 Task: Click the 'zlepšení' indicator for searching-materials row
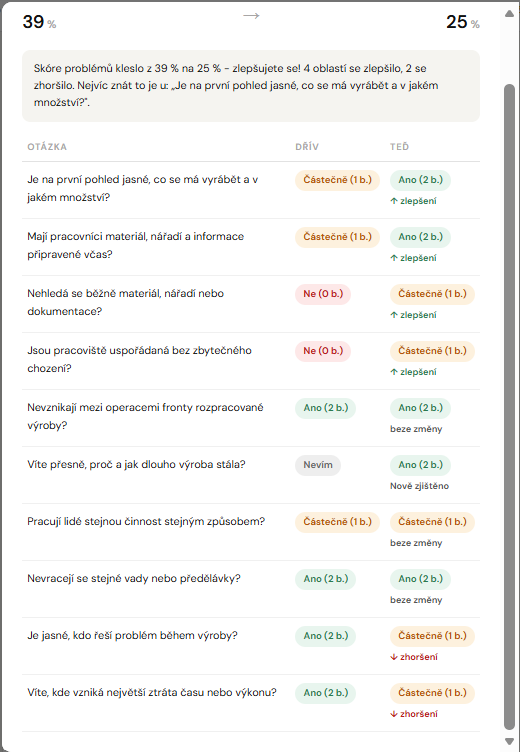tap(414, 315)
